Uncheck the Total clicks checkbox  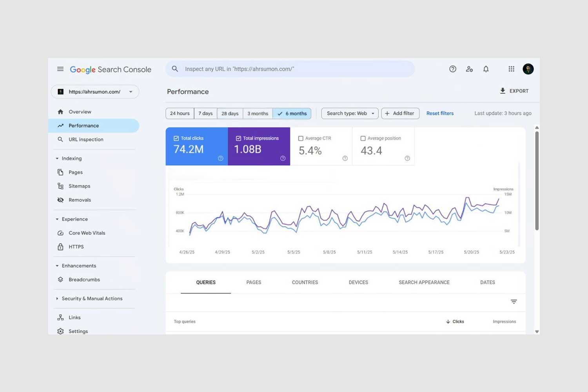(176, 138)
